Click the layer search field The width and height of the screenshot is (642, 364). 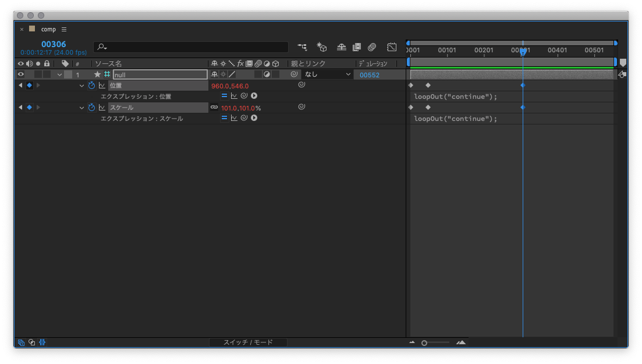[191, 47]
